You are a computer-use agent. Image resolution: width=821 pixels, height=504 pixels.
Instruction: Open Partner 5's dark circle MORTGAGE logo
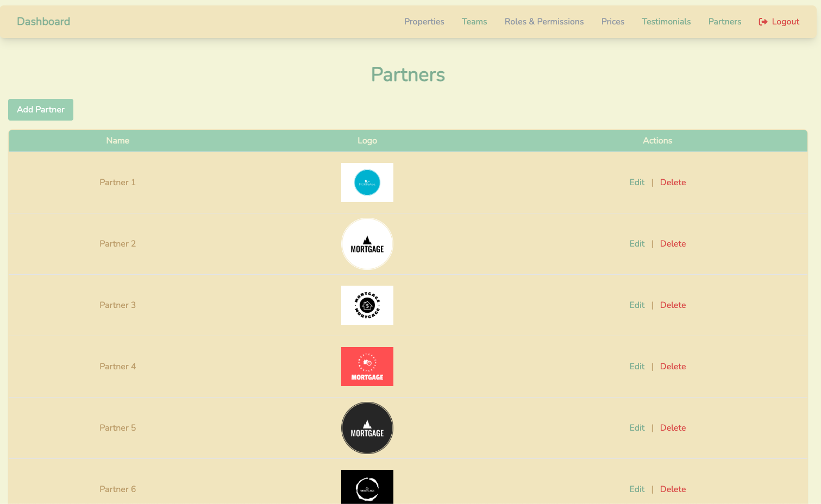point(367,427)
